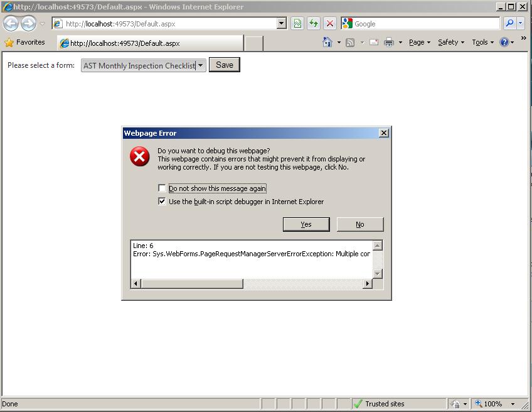Open the Home page icon
The image size is (532, 412).
tap(327, 42)
